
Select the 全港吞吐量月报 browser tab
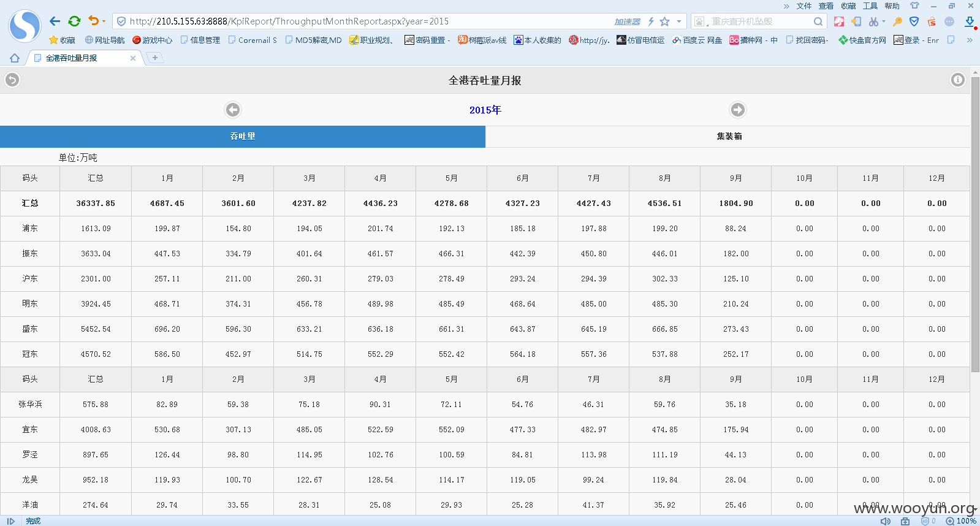[x=85, y=58]
